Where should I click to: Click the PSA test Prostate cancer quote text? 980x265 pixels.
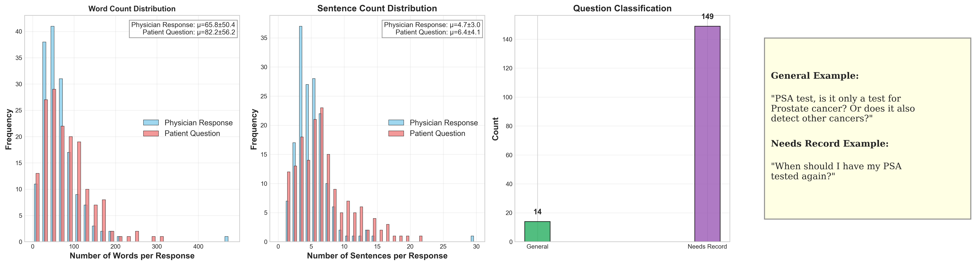[842, 109]
